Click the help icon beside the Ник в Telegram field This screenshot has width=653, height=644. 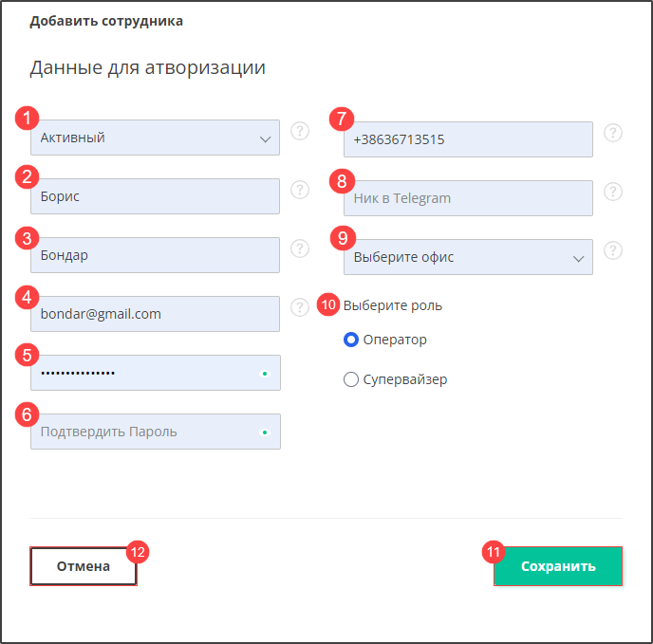tap(613, 192)
